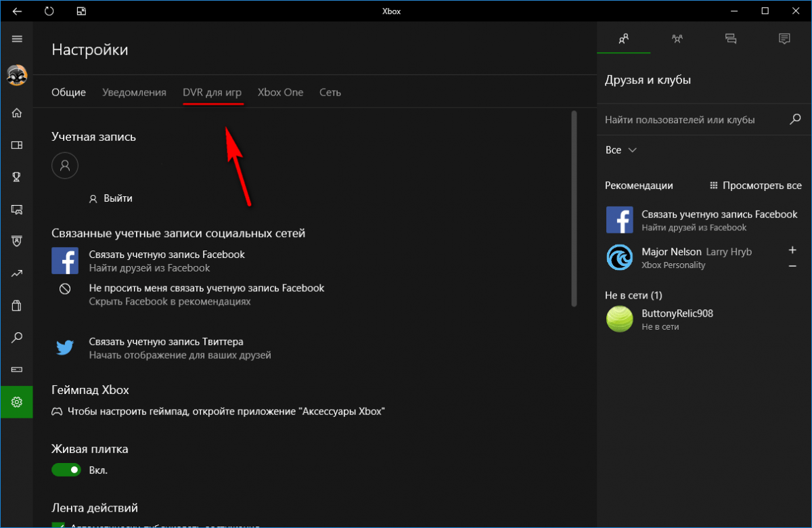Click the search magnifier in sidebar
This screenshot has width=812, height=528.
point(17,337)
